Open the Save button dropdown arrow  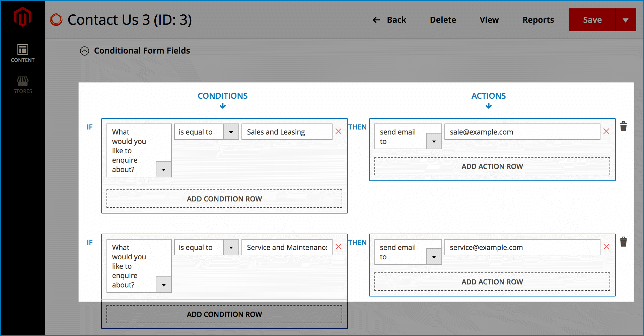click(626, 20)
